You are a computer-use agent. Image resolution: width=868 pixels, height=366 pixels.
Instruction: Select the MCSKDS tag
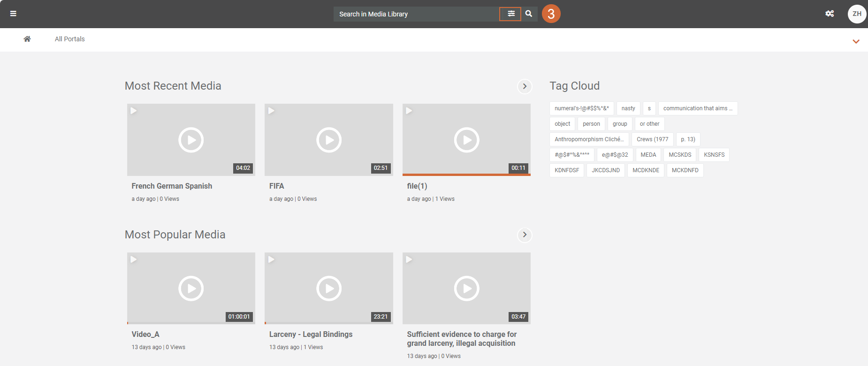679,155
